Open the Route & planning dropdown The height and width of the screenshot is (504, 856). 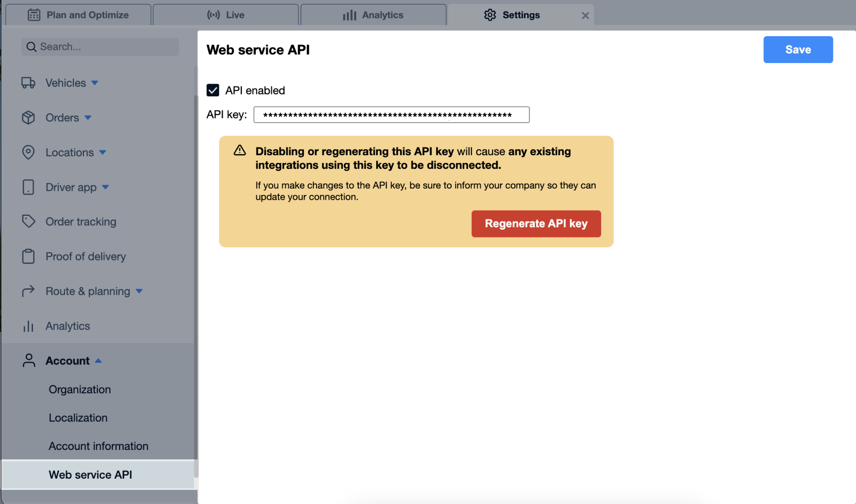140,291
